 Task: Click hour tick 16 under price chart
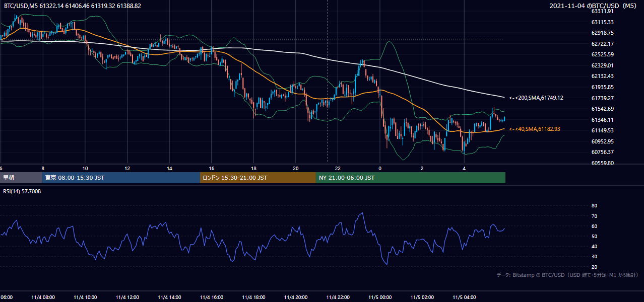[x=212, y=169]
